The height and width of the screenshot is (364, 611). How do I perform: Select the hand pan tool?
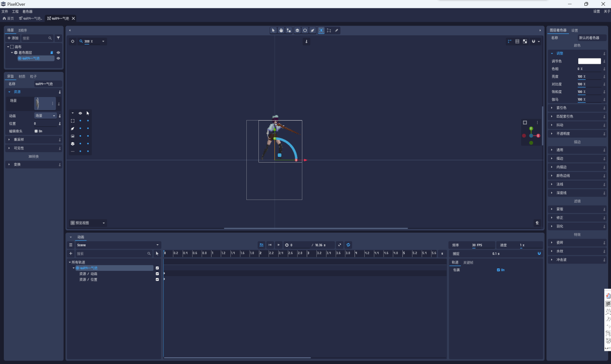pyautogui.click(x=281, y=30)
